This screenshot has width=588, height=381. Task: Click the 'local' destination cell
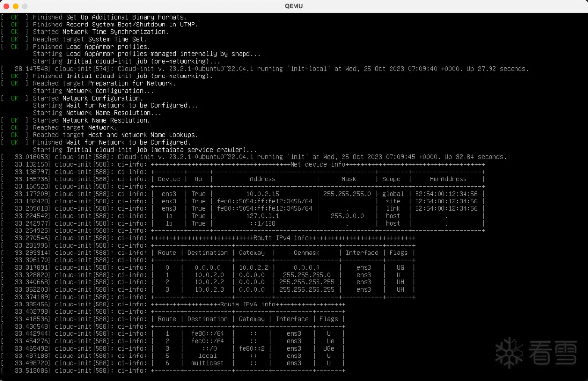pos(208,356)
